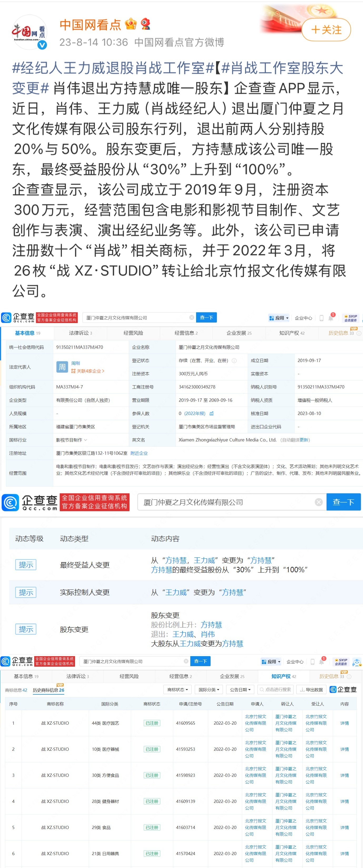Open the 国际分类 filter dropdown
363x868 pixels.
click(x=209, y=689)
